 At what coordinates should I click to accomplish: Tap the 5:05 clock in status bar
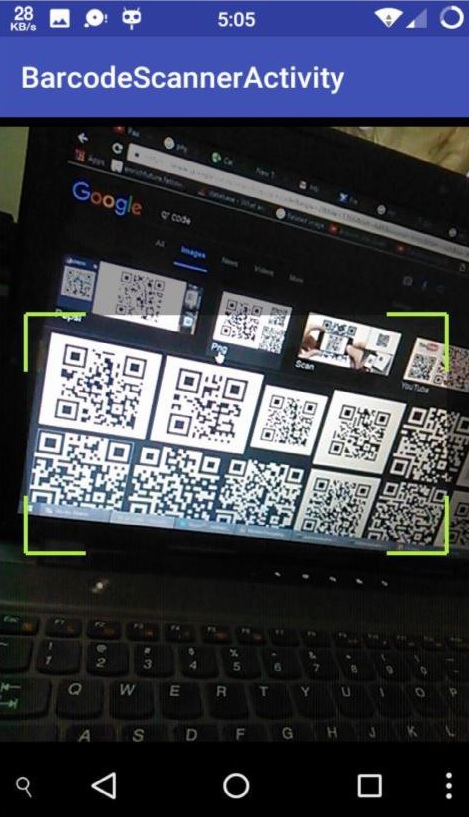[x=236, y=19]
